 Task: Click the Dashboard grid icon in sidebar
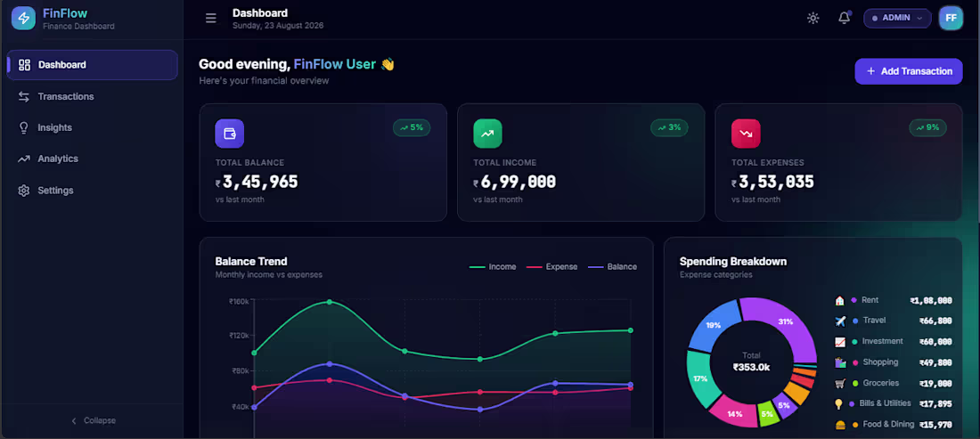24,65
